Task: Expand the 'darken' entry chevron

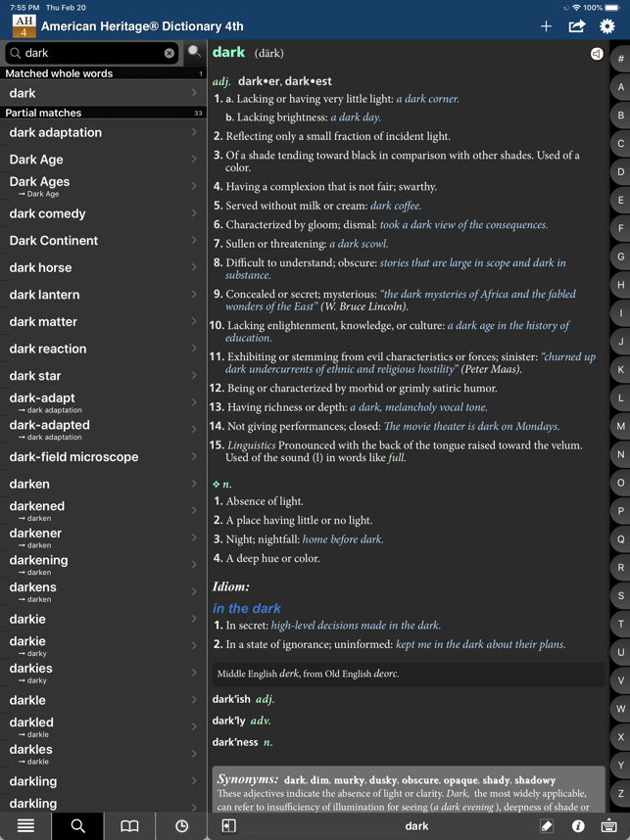Action: tap(194, 484)
